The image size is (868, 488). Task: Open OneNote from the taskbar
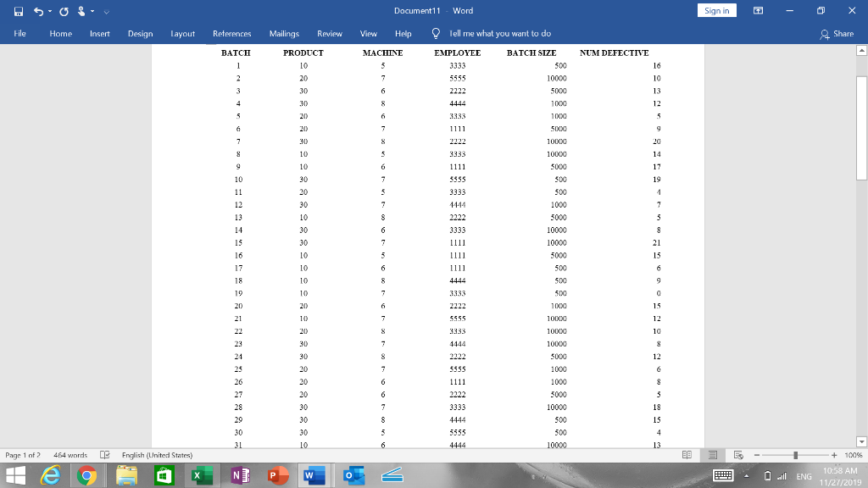[240, 475]
